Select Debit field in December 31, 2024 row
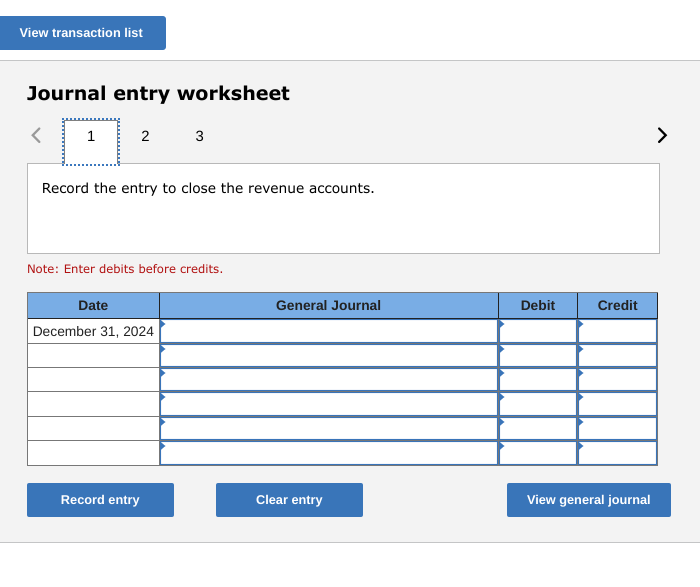This screenshot has height=587, width=700. tap(538, 331)
